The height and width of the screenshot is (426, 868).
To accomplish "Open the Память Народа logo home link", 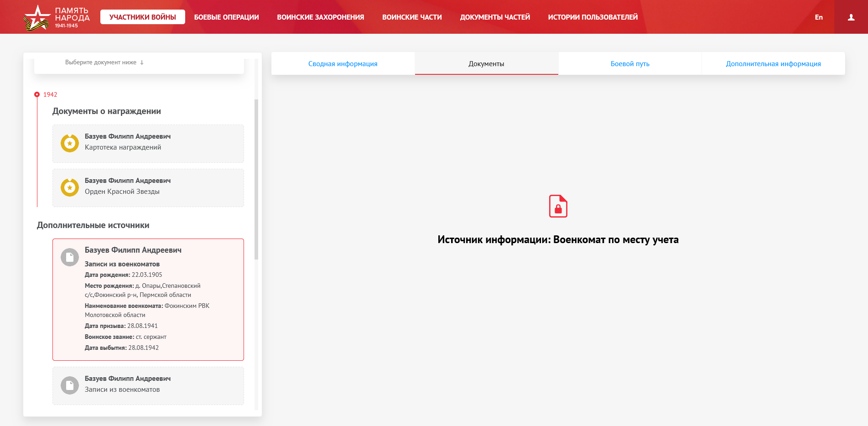I will tap(57, 18).
